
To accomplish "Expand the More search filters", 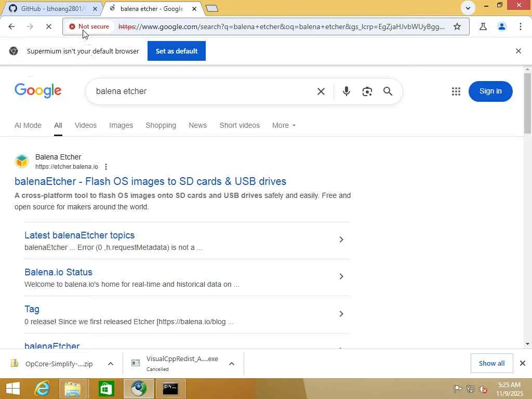I will pos(284,125).
